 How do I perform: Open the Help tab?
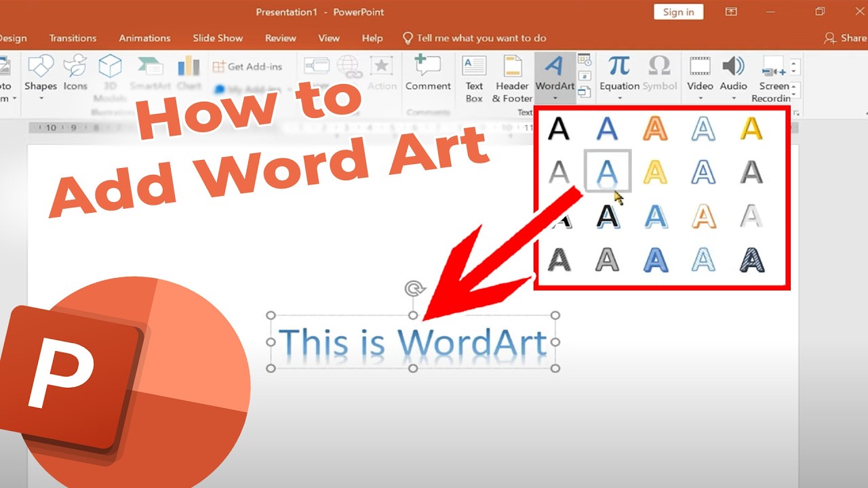[x=372, y=38]
